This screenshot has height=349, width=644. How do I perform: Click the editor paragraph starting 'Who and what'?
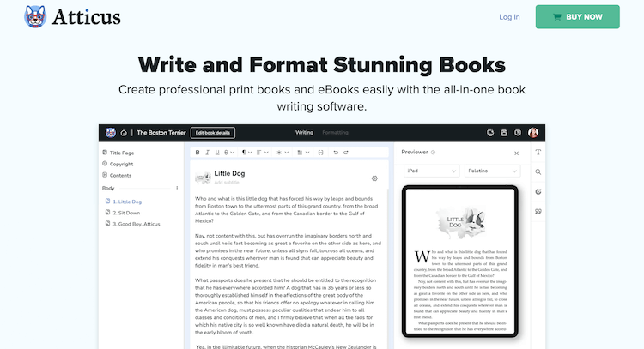pyautogui.click(x=286, y=209)
